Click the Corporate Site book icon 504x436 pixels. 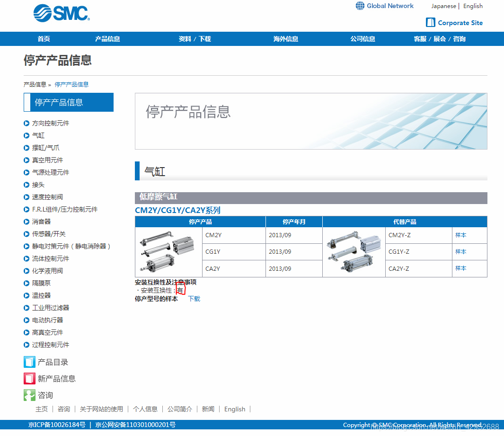(x=430, y=23)
